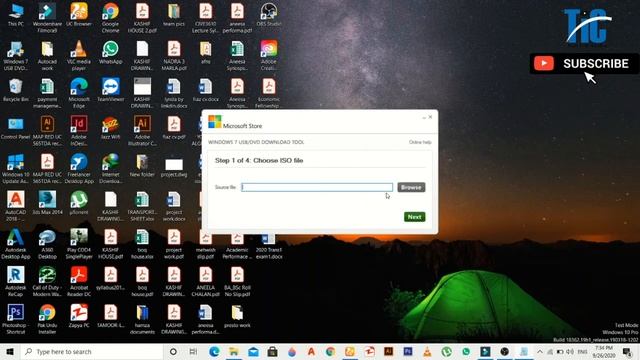Open the Mail app on the taskbar

point(253,351)
